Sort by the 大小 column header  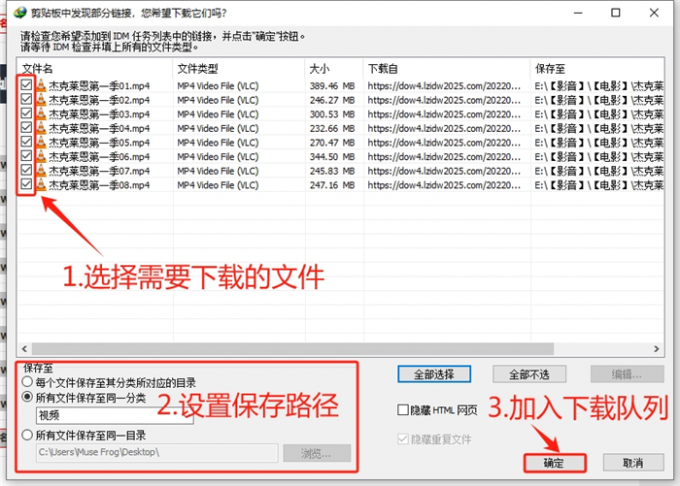pos(334,68)
